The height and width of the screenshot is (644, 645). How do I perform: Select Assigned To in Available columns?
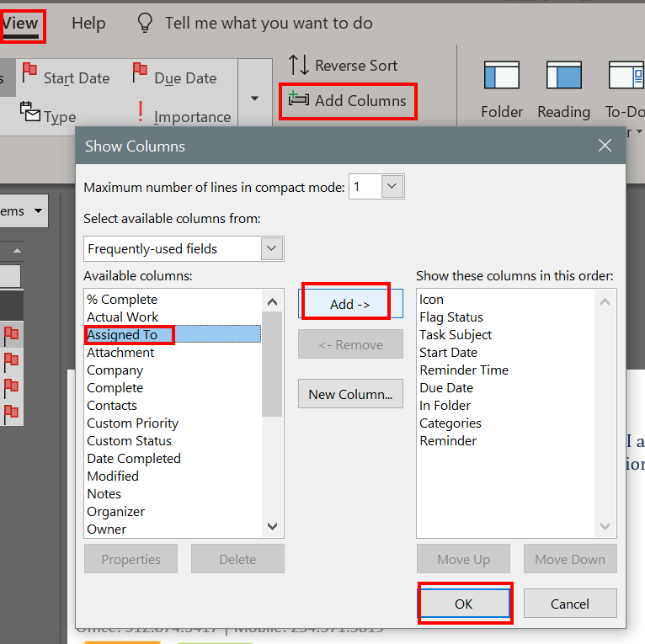(x=123, y=335)
